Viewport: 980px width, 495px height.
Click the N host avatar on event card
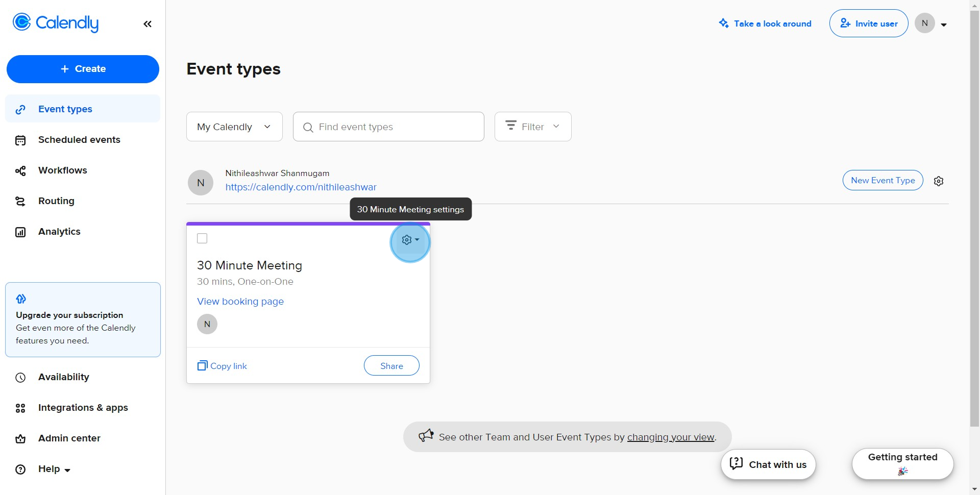[207, 324]
